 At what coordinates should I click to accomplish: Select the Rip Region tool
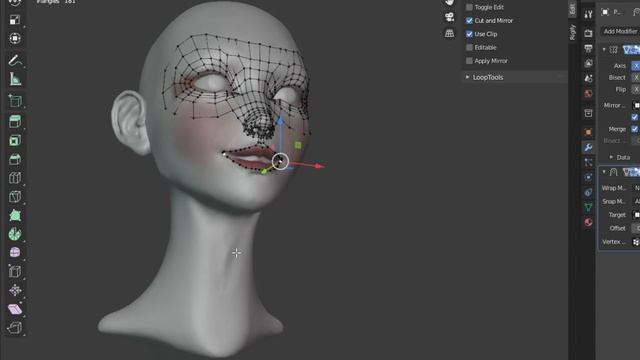[x=15, y=328]
